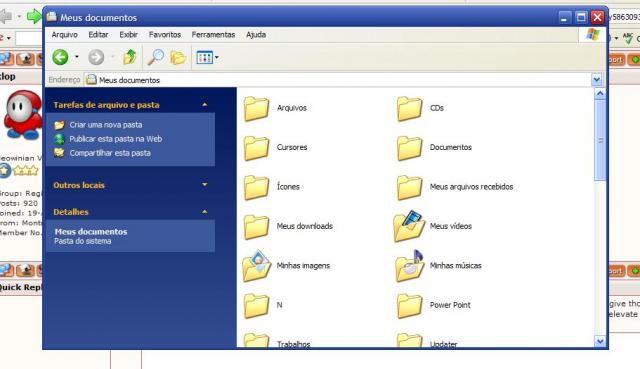Click the Cursores folder name
Image resolution: width=640 pixels, height=369 pixels.
click(x=292, y=147)
